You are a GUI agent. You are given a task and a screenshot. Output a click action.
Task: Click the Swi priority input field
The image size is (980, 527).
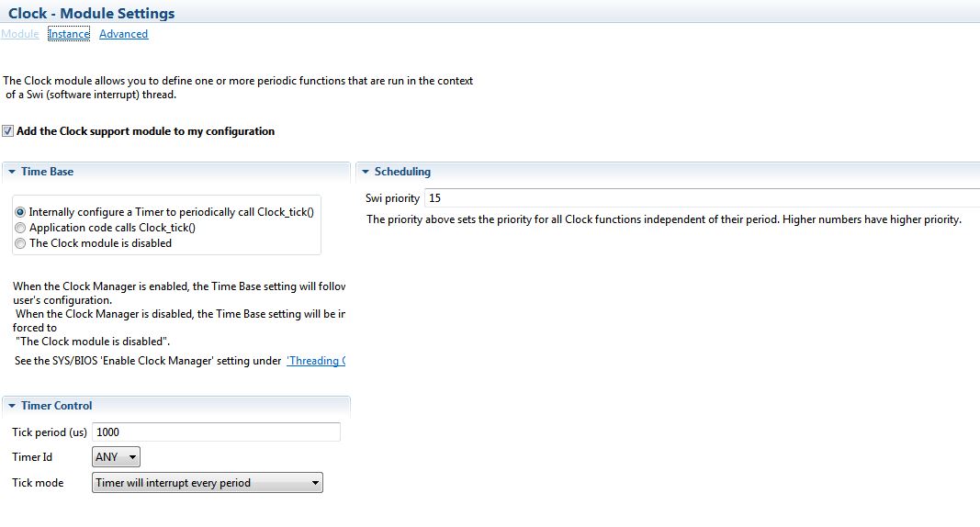tap(698, 198)
